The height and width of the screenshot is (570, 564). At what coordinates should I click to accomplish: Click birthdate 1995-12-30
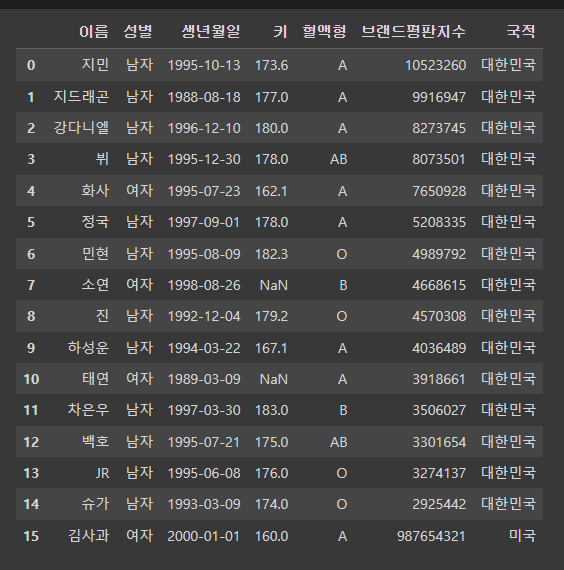tap(204, 160)
